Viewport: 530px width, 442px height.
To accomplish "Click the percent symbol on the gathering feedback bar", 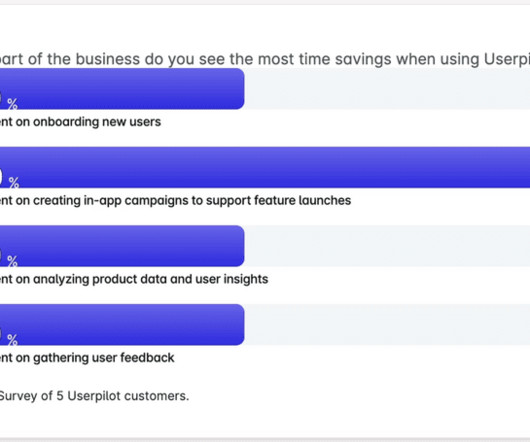I will click(13, 340).
